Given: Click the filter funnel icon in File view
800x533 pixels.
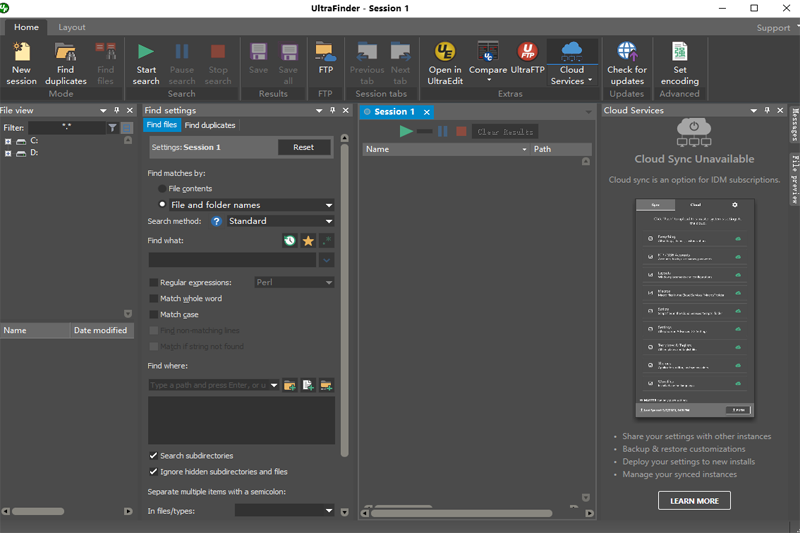Looking at the screenshot, I should tap(113, 128).
